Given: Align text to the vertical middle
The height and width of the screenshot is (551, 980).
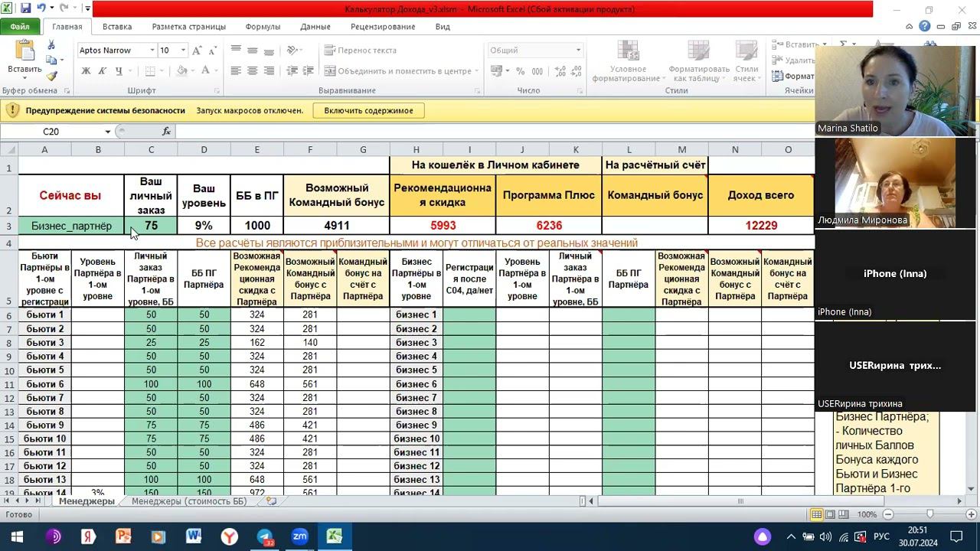Looking at the screenshot, I should coord(252,51).
